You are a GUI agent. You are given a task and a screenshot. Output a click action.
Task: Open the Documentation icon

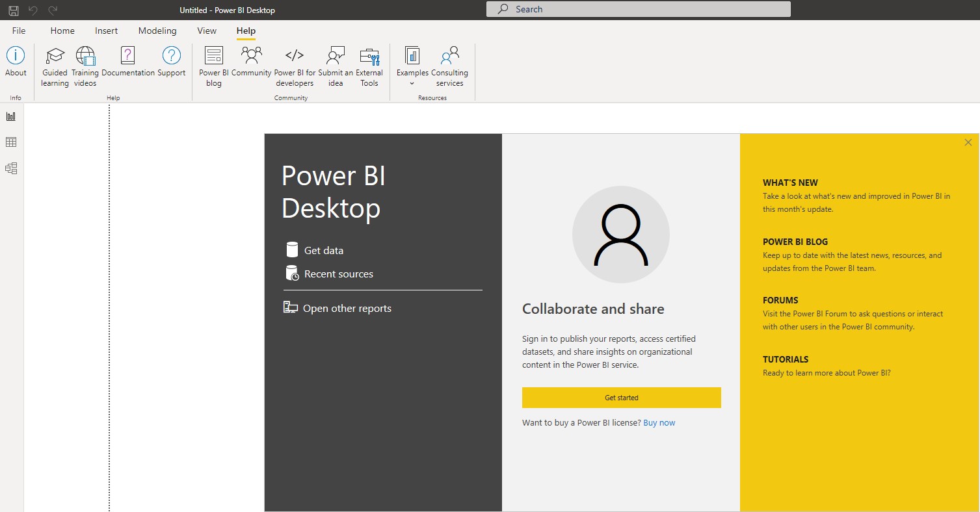(128, 56)
